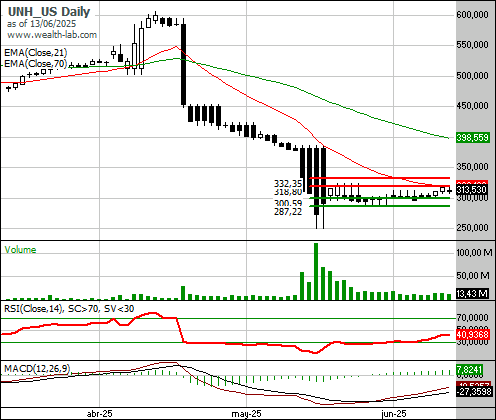Click the 'as of 13/06/2025' date label

pyautogui.click(x=41, y=24)
